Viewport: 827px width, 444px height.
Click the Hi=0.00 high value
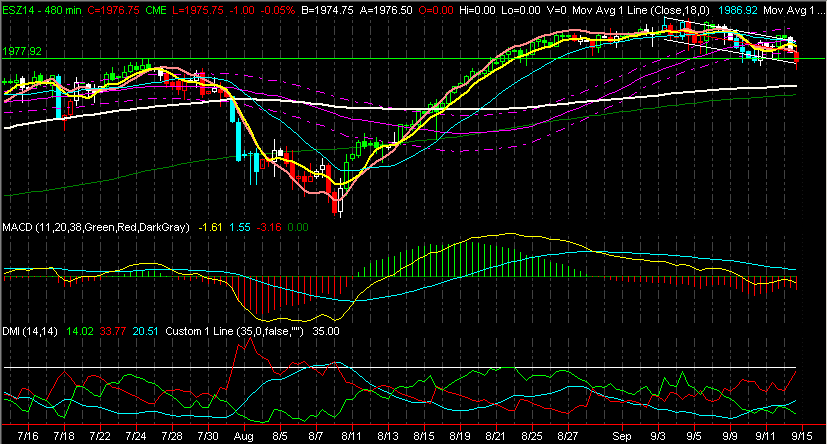pyautogui.click(x=477, y=10)
